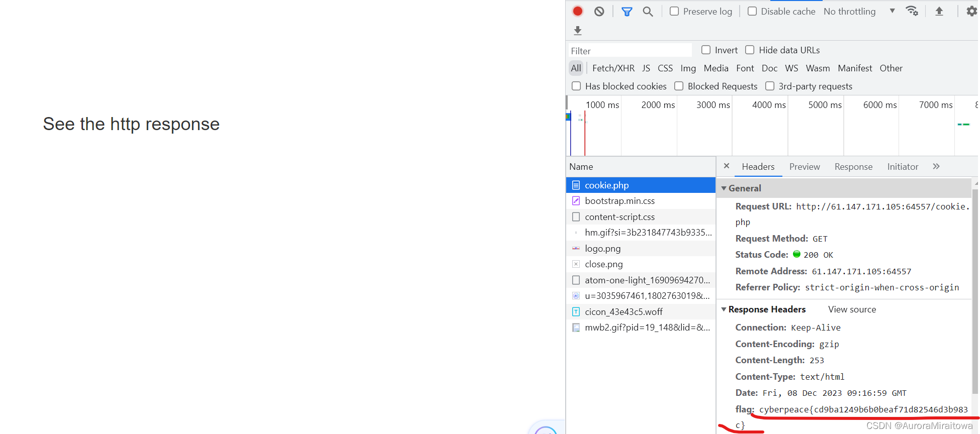Filter requests by Img
The image size is (980, 434).
click(688, 68)
